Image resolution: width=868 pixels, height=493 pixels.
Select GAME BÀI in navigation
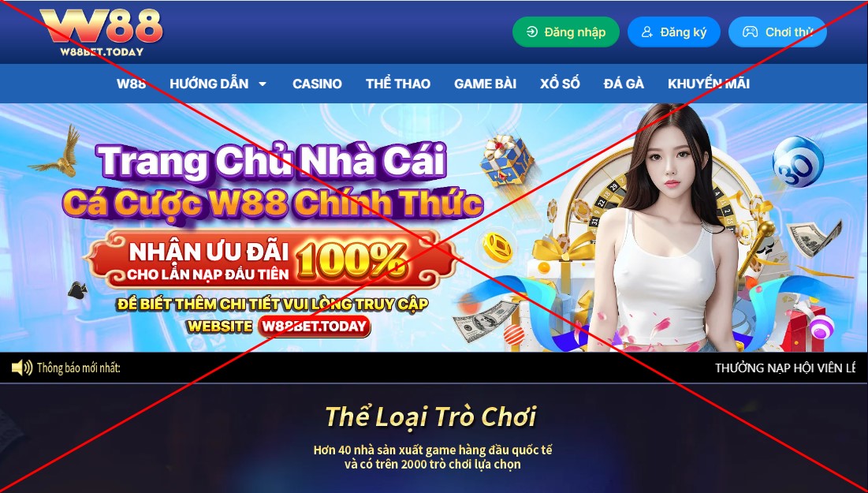point(485,84)
